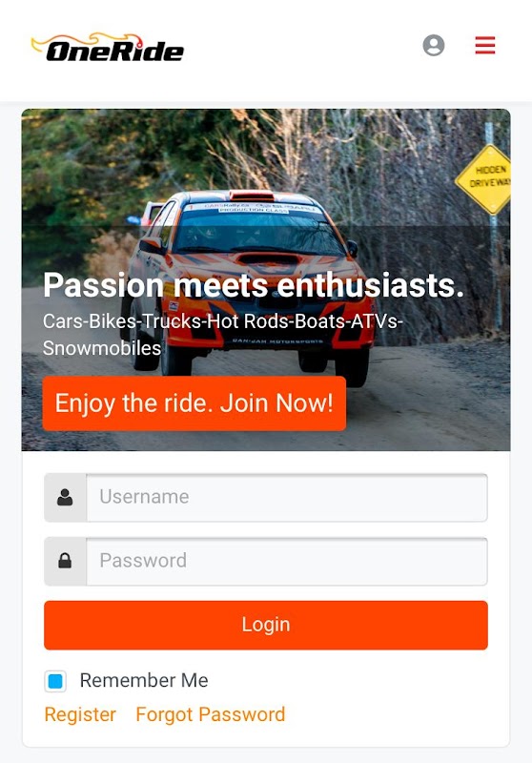
Task: Click the orange Login button
Action: (265, 625)
